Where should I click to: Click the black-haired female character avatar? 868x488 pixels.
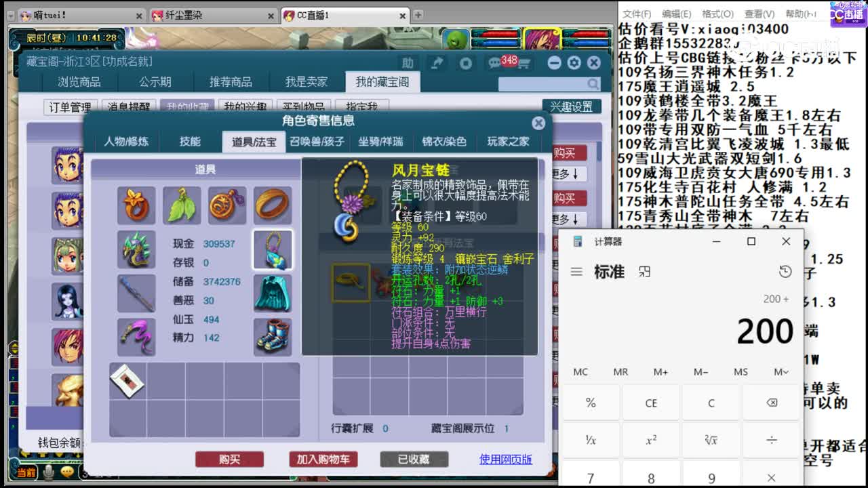[68, 300]
